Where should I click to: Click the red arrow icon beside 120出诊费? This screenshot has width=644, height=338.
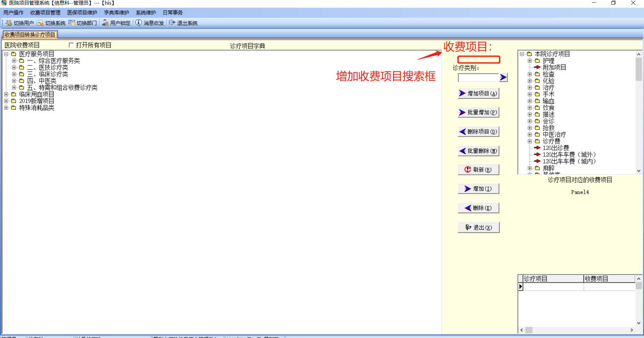pos(537,148)
